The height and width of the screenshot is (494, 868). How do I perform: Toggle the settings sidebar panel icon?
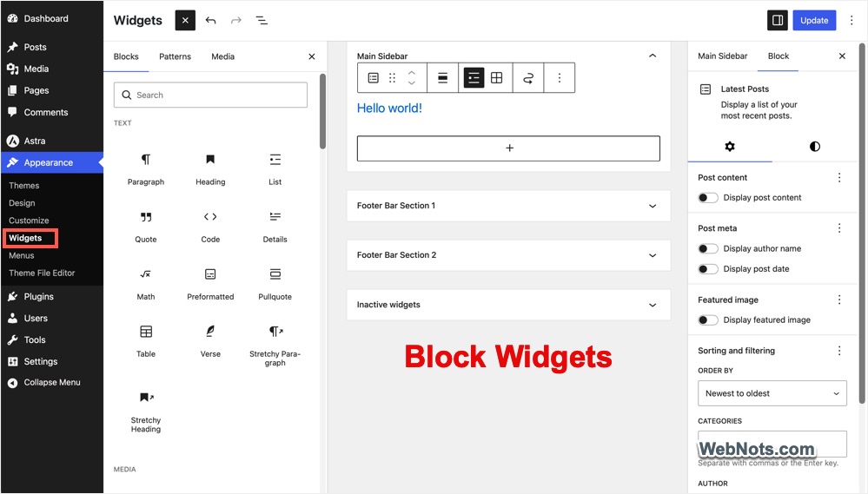[x=778, y=21]
